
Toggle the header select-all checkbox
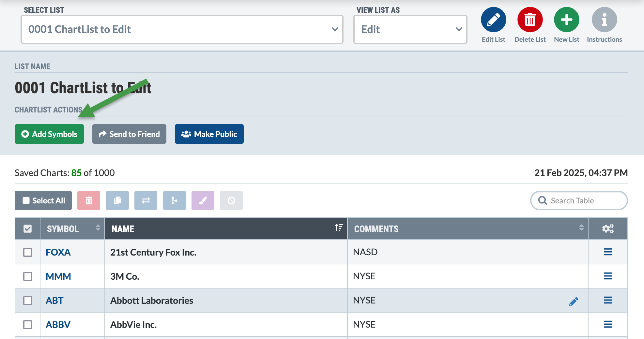pyautogui.click(x=28, y=229)
